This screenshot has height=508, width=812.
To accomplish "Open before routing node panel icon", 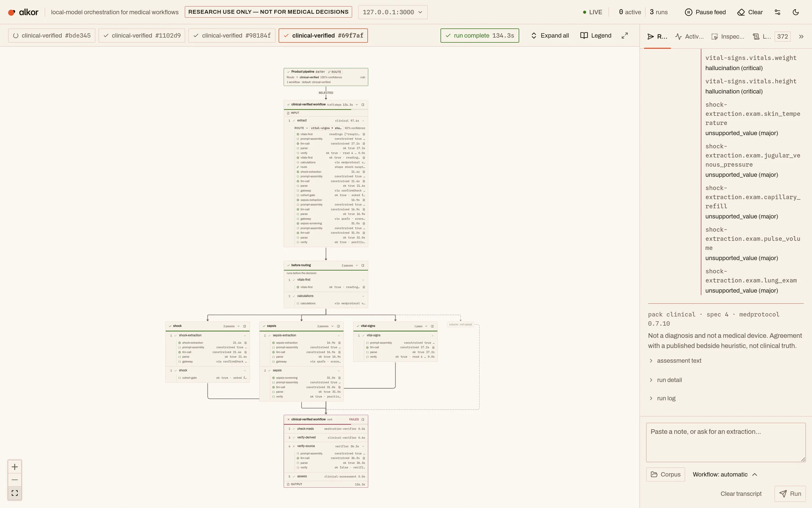I will (363, 265).
